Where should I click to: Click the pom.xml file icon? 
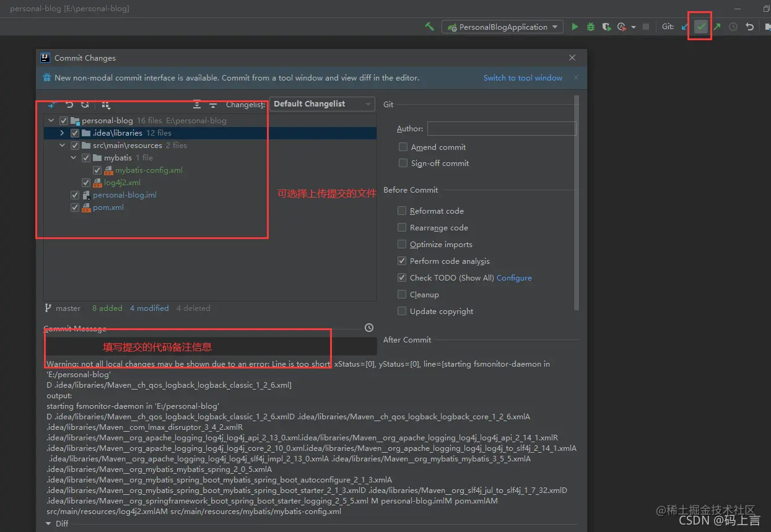click(86, 207)
